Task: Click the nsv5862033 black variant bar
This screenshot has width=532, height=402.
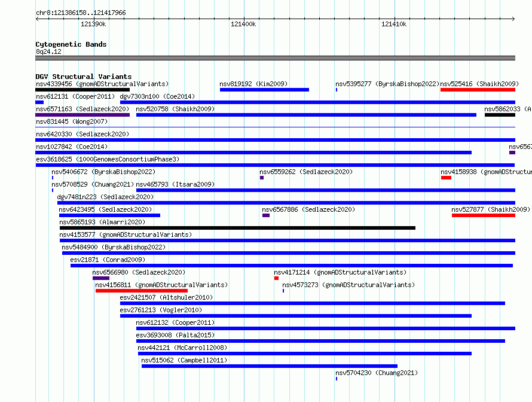Action: (x=500, y=115)
